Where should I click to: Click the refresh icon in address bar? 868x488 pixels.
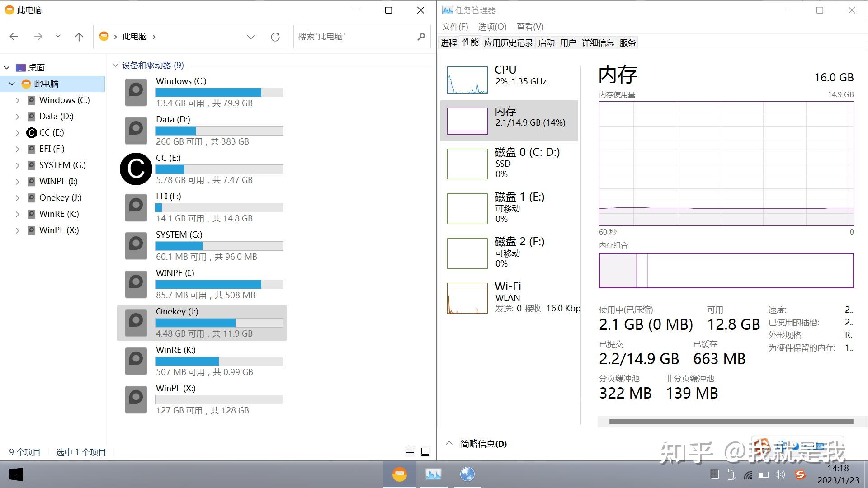(x=275, y=37)
